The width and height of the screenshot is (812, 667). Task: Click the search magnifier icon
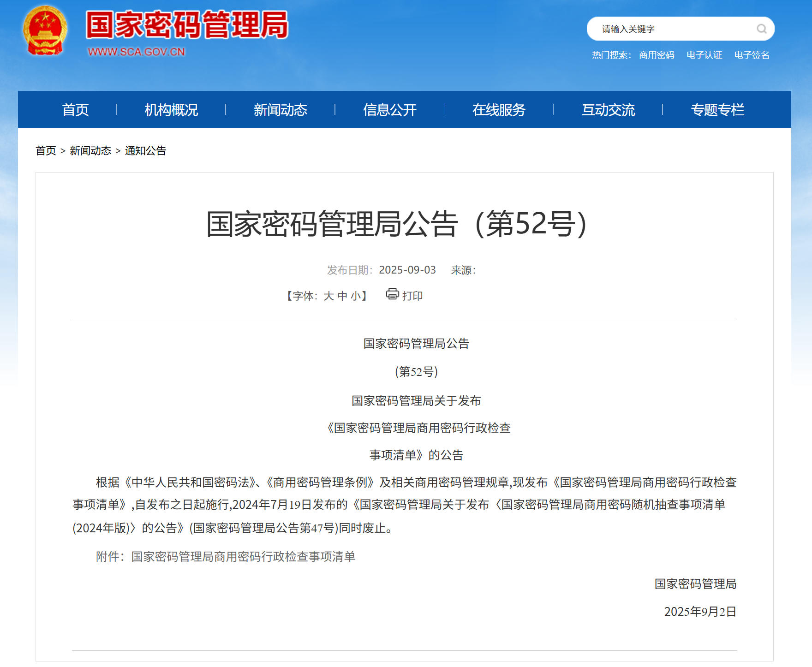click(x=761, y=29)
